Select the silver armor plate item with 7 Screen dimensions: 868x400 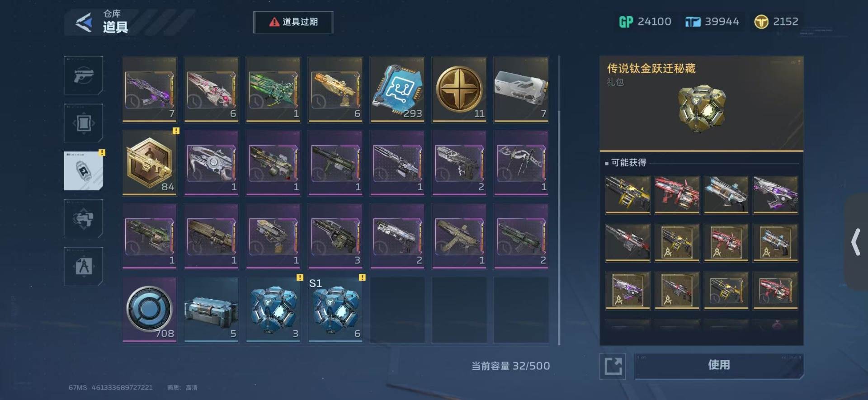tap(521, 89)
